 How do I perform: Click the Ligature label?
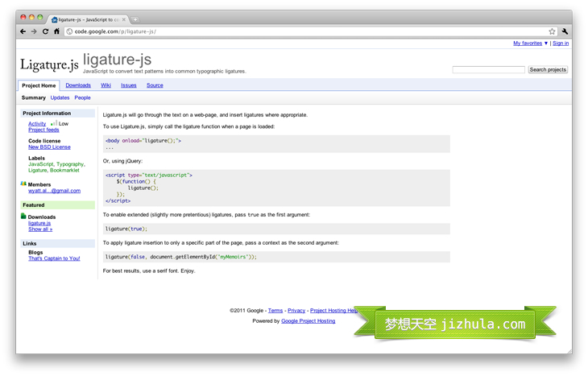(x=38, y=170)
